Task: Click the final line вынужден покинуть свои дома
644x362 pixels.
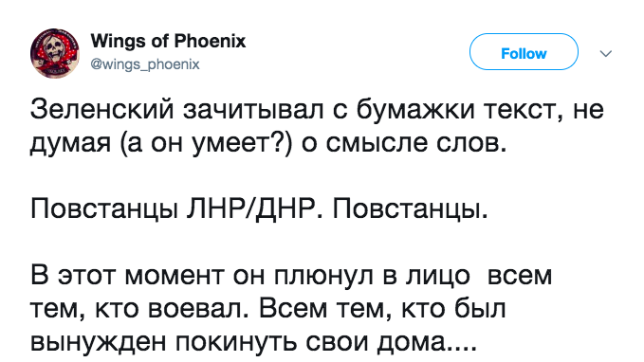Action: 254,342
